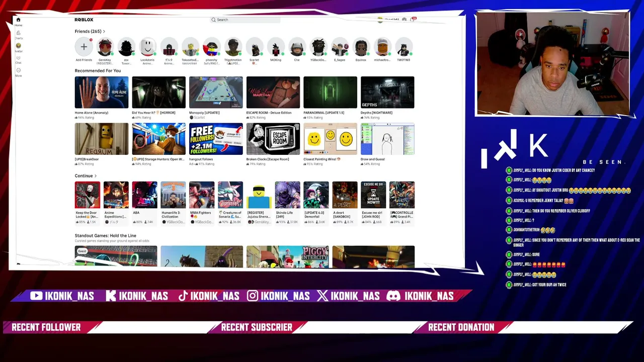
Task: Open TokusatsuE... friend avatar
Action: click(190, 47)
